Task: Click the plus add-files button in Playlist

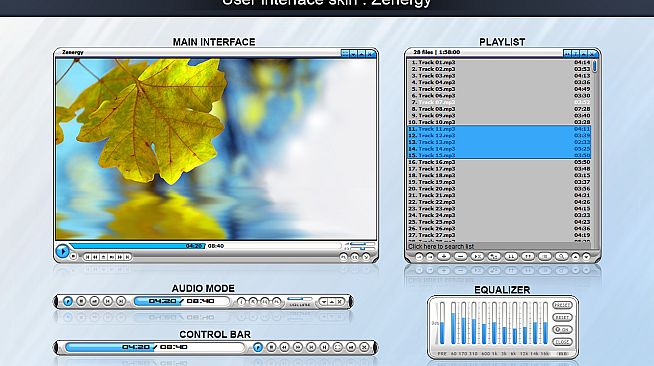Action: point(444,256)
